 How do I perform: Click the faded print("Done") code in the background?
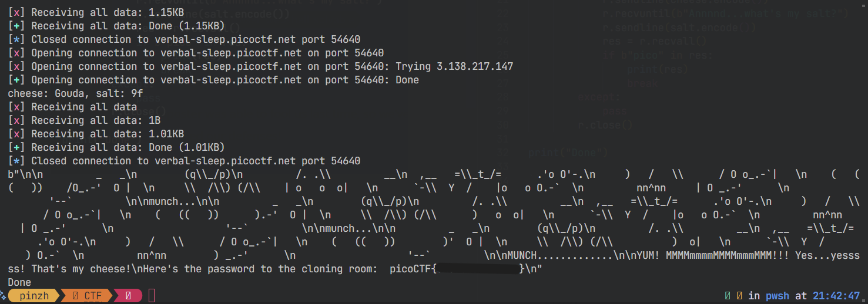click(x=568, y=153)
